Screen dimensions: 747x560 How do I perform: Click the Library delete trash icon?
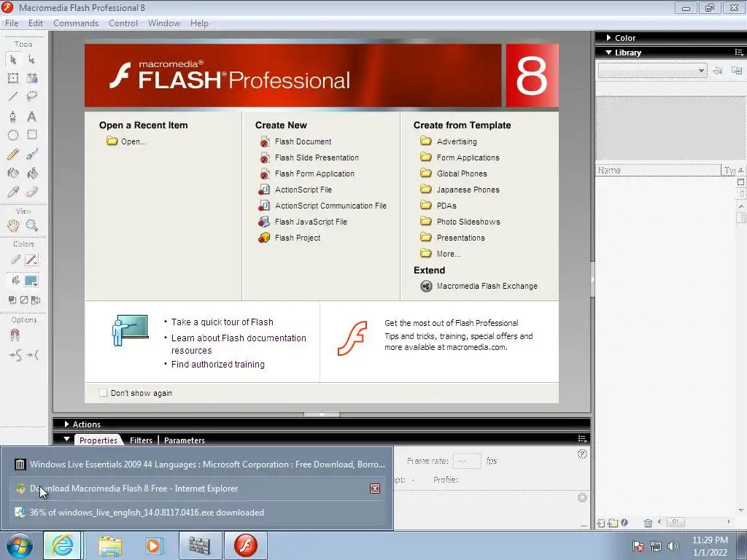(x=648, y=523)
